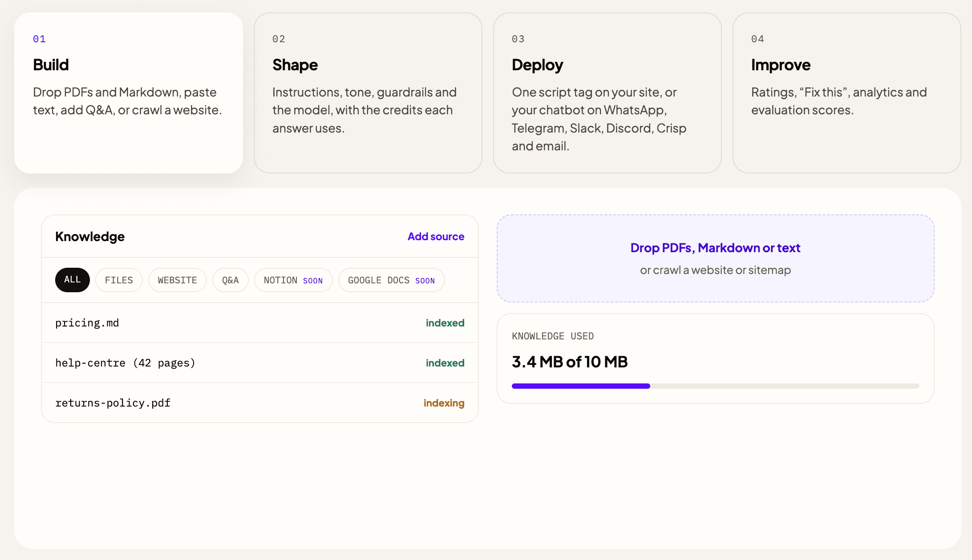Switch to the Shape step card
The image size is (972, 560).
tap(368, 93)
